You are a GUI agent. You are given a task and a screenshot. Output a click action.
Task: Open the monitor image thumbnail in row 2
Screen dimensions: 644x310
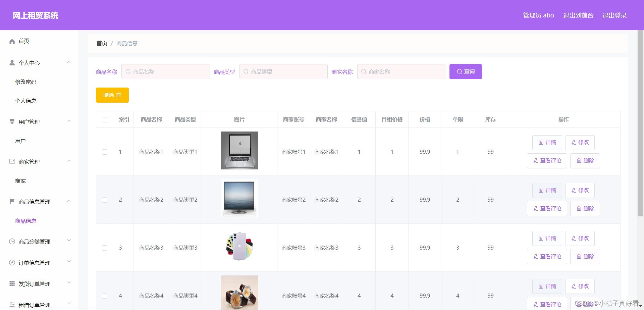click(x=239, y=198)
